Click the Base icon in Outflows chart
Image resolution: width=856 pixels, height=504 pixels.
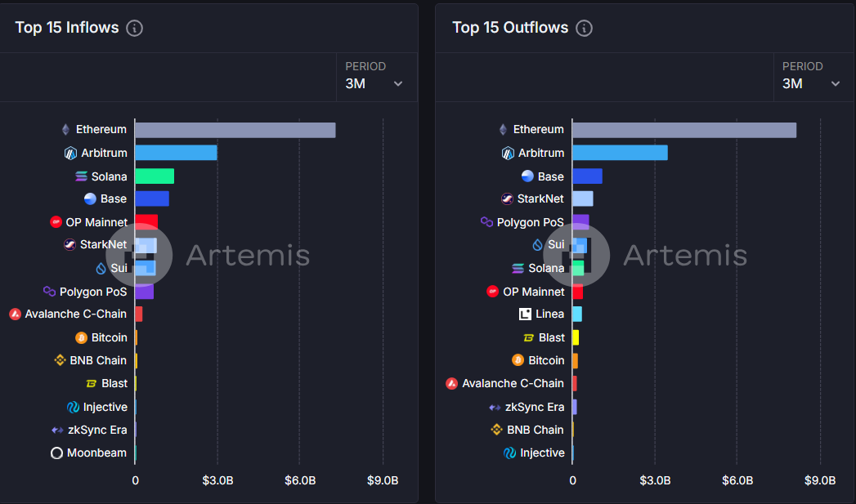click(x=527, y=176)
